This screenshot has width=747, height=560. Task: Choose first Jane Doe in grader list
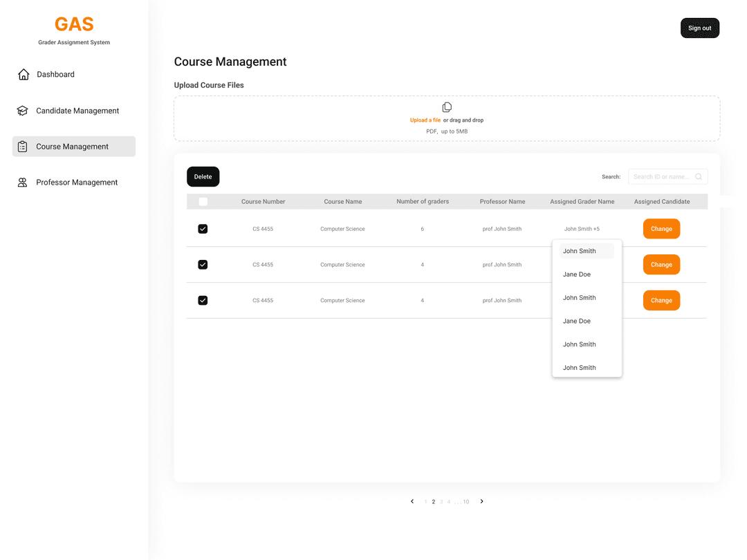577,274
